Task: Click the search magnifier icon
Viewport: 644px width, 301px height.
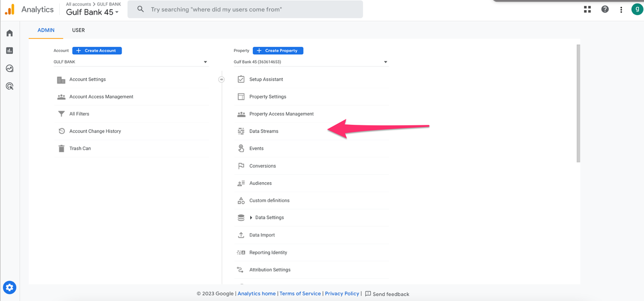Action: pos(141,9)
